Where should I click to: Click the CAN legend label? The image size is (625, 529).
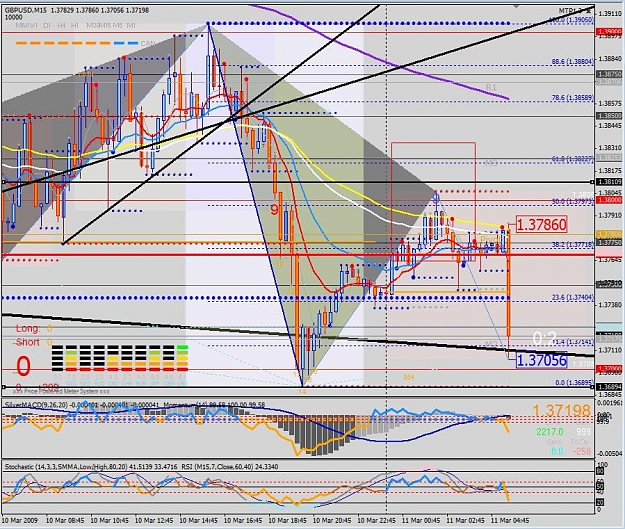pos(147,43)
